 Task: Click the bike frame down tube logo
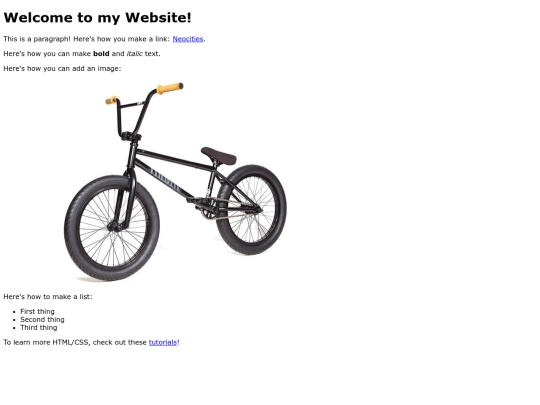click(x=165, y=180)
